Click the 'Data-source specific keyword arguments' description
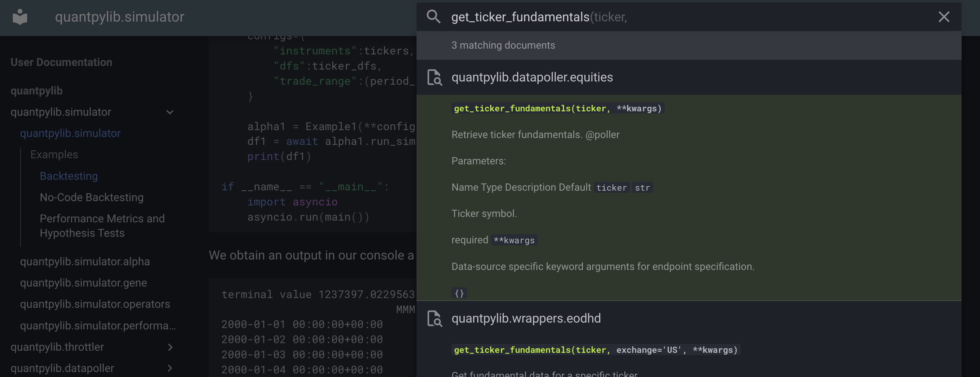 (603, 267)
